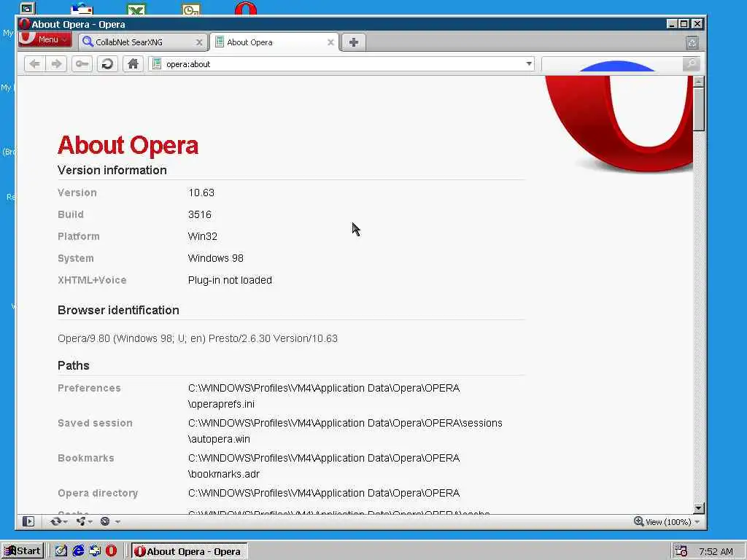The image size is (747, 560).
Task: Toggle the side panel button in status bar
Action: coord(28,521)
